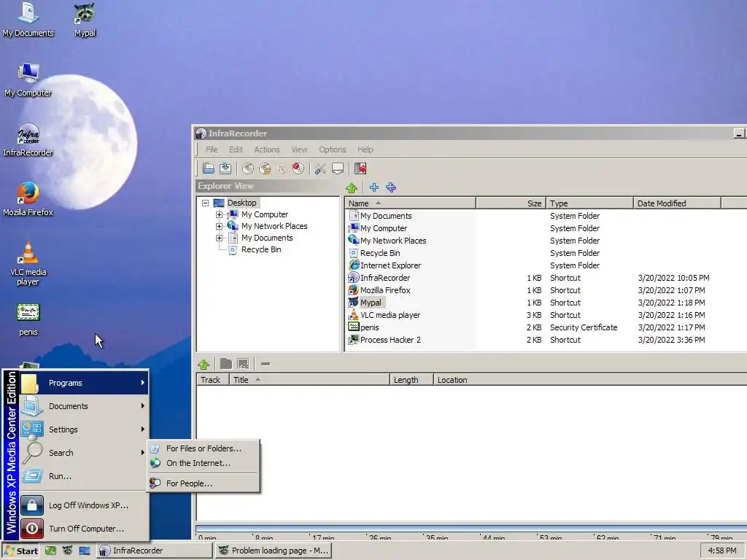The image size is (747, 560).
Task: Open the Search submenu in Start menu
Action: point(84,453)
